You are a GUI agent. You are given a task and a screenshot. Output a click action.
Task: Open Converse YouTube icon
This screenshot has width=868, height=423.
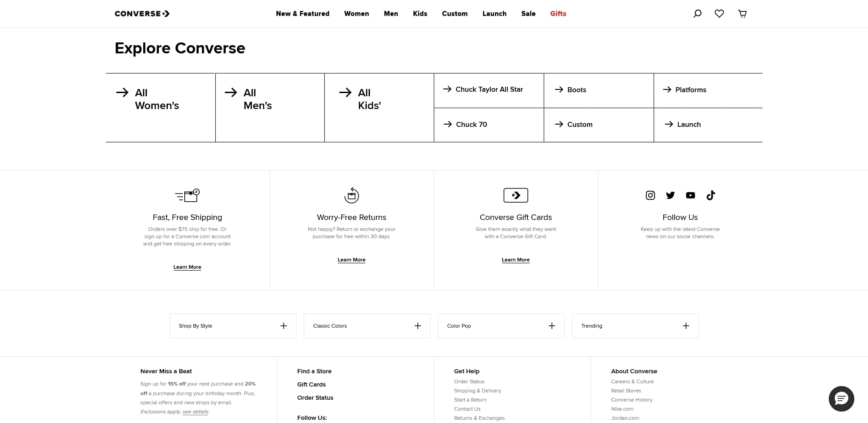(x=691, y=195)
